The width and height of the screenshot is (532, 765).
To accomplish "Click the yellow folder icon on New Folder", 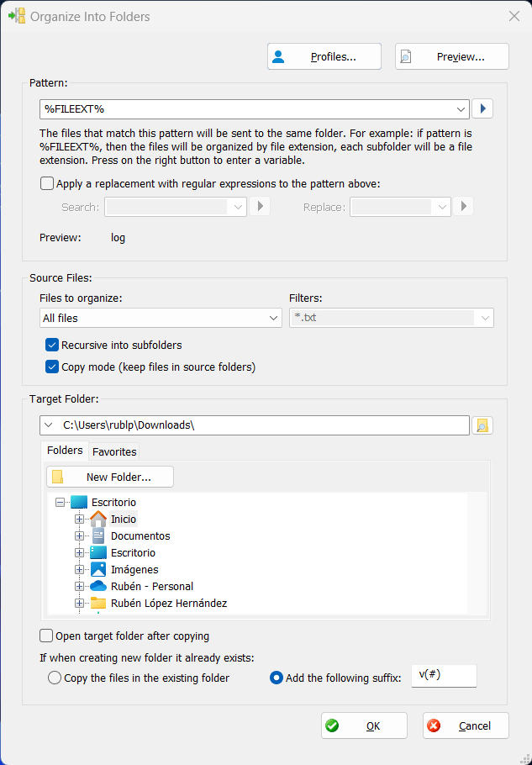I will click(57, 476).
